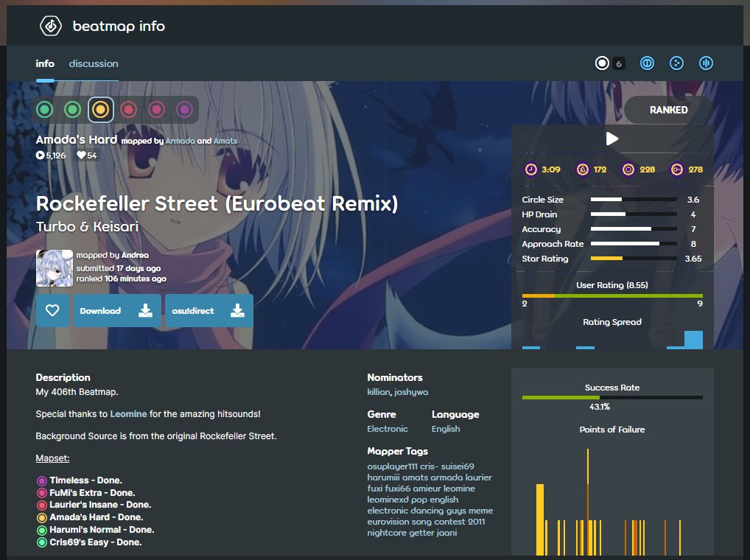Click the tallest Rating Spread bar

[x=693, y=340]
